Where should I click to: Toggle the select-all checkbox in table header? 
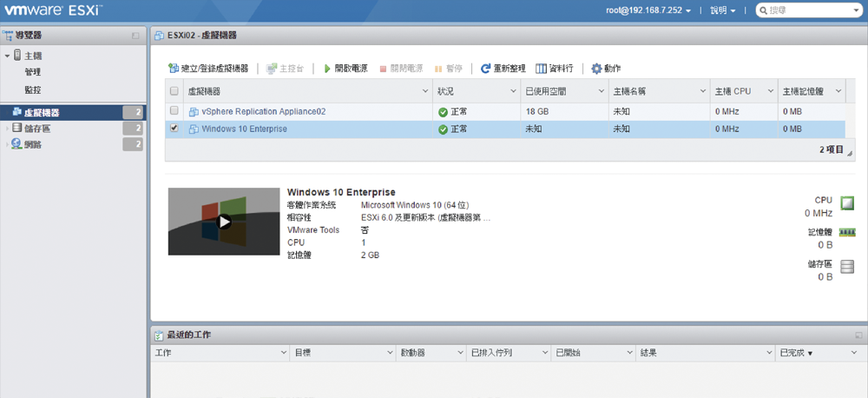tap(174, 91)
